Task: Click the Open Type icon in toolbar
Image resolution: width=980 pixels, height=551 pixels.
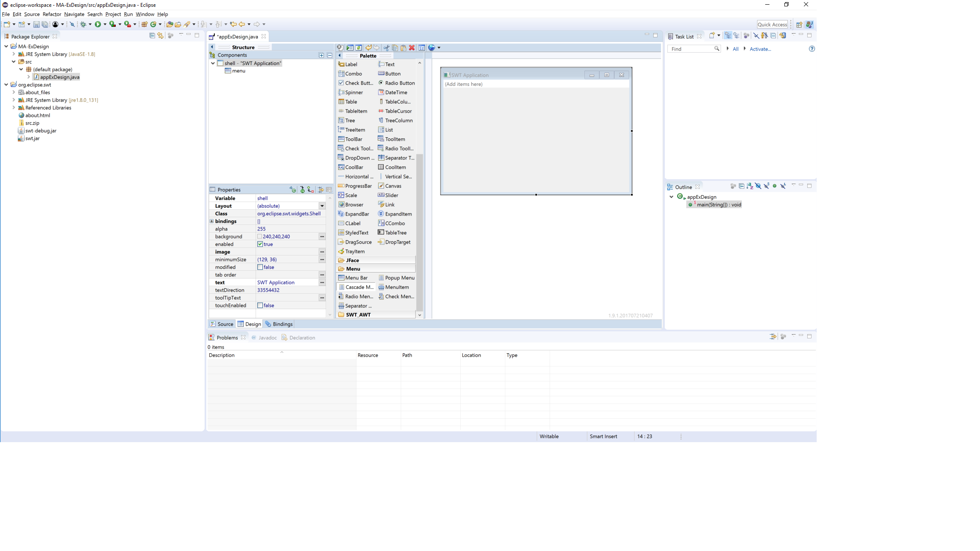Action: 169,24
